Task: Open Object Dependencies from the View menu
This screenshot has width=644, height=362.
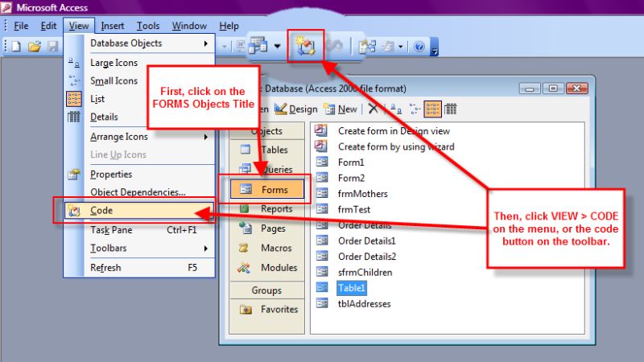Action: 139,192
